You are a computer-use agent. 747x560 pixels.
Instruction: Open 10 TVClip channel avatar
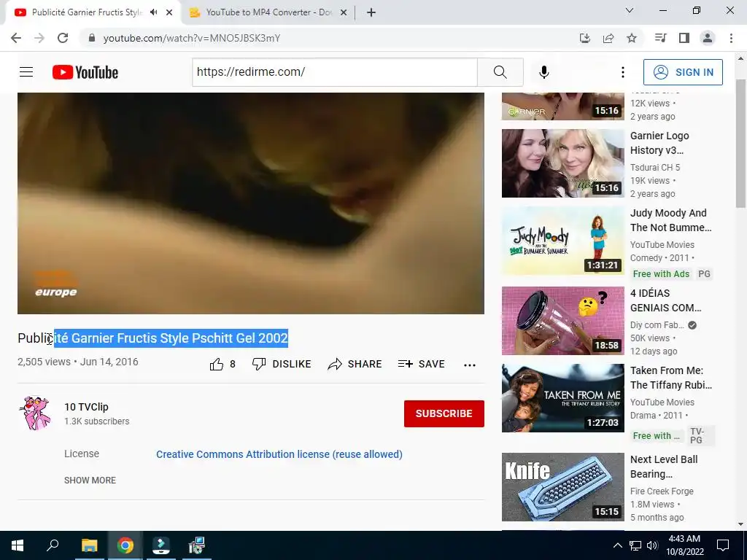point(35,413)
